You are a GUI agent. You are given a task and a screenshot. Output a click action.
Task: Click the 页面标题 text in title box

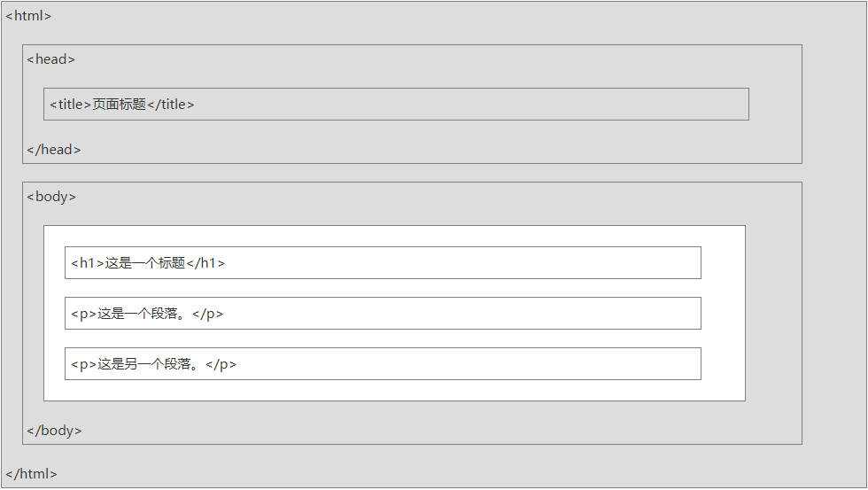pyautogui.click(x=119, y=105)
